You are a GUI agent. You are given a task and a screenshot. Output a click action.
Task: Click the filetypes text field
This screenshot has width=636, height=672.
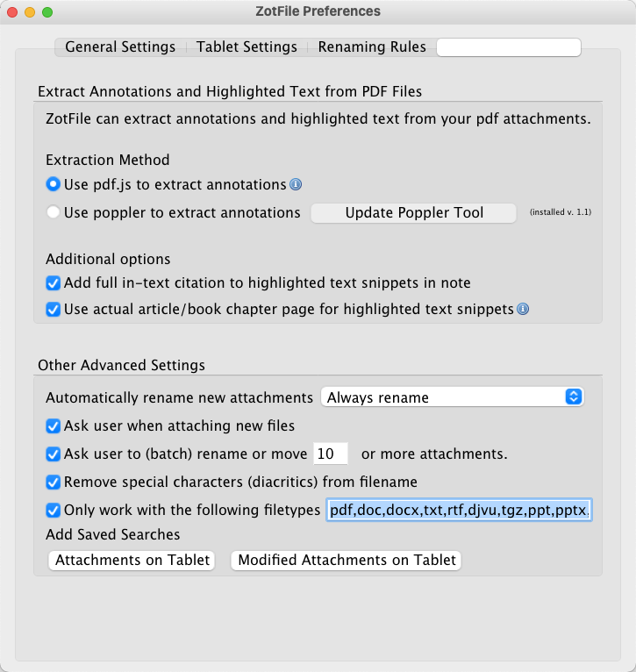point(460,510)
